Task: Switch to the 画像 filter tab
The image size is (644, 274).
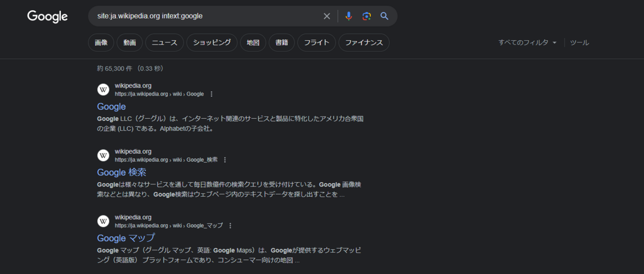Action: (x=101, y=42)
